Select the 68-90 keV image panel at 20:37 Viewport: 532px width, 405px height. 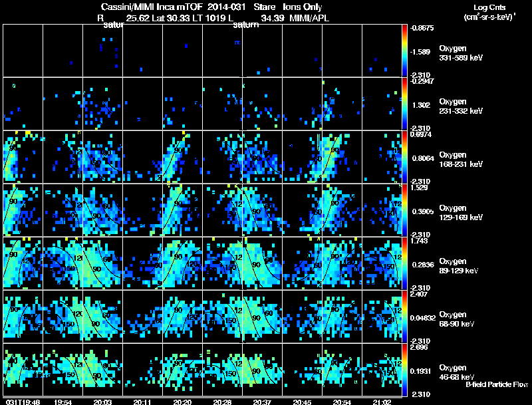pos(262,317)
